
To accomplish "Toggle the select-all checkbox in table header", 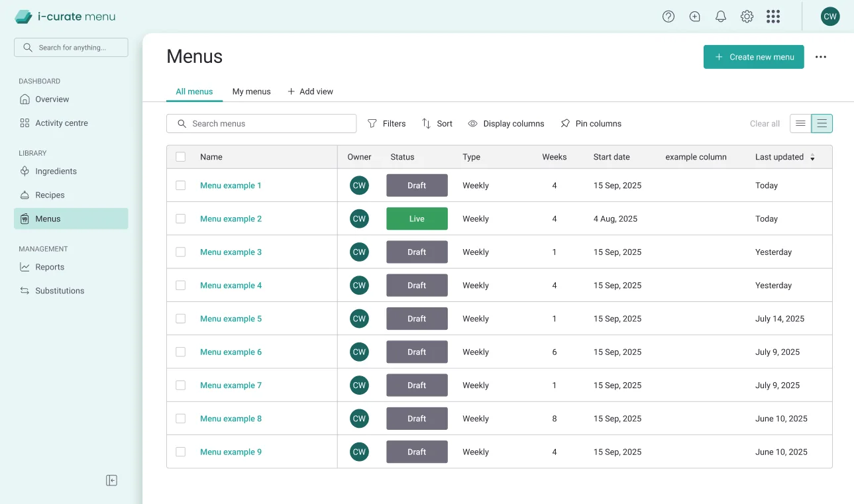I will (180, 157).
